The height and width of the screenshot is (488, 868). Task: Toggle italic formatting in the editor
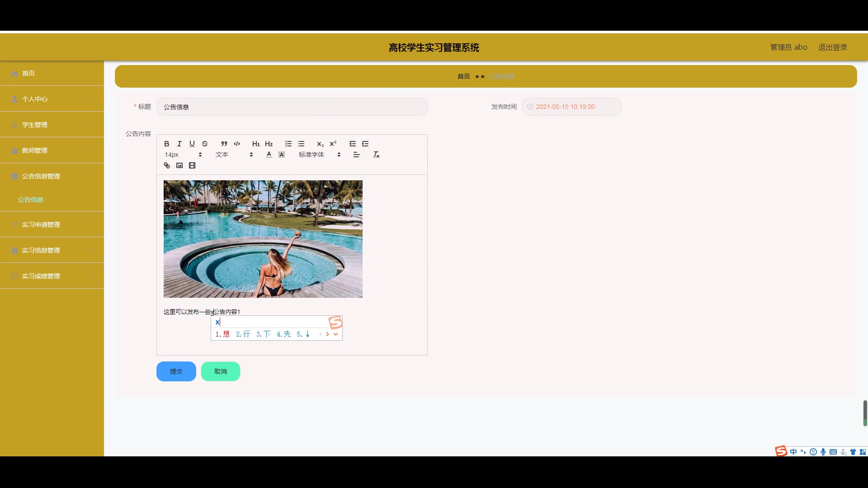coord(179,144)
